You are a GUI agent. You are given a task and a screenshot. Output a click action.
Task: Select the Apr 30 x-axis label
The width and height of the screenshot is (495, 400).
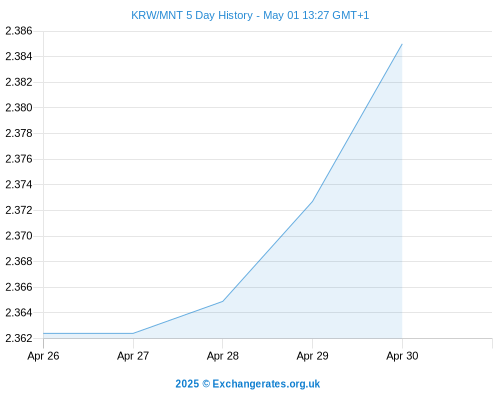(x=402, y=356)
